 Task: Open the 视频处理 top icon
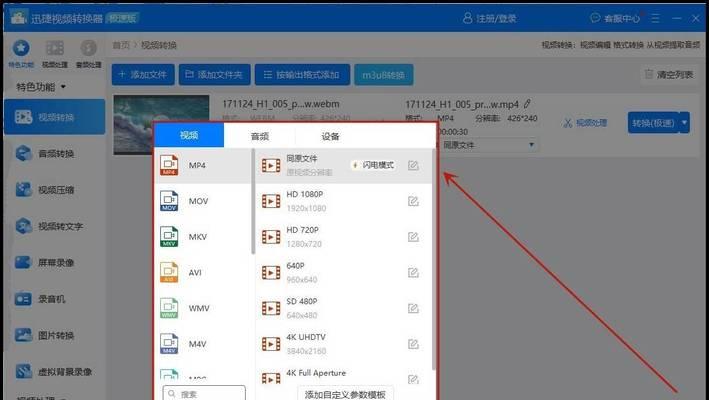click(x=55, y=48)
